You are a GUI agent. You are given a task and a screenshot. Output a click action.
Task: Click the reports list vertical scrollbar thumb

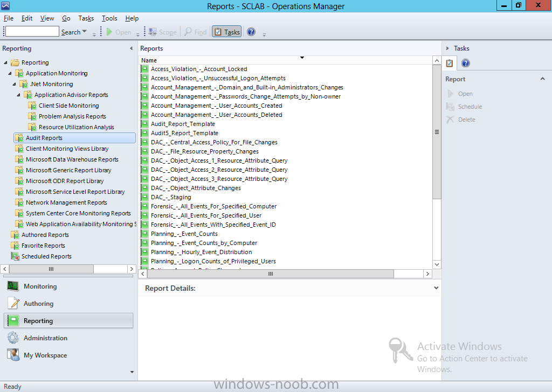pos(437,132)
